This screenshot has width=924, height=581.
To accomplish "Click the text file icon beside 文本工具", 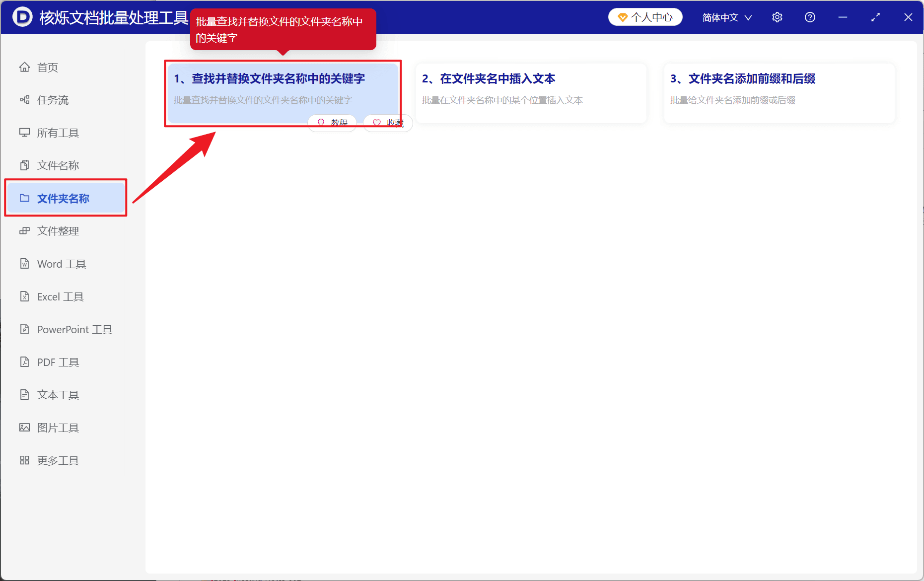I will [x=24, y=395].
